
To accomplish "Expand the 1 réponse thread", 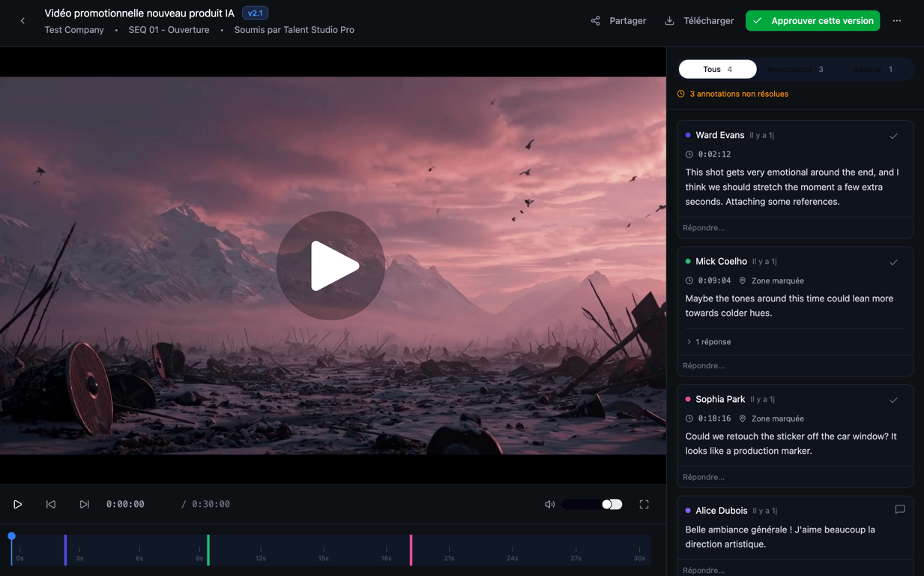I will (x=709, y=342).
